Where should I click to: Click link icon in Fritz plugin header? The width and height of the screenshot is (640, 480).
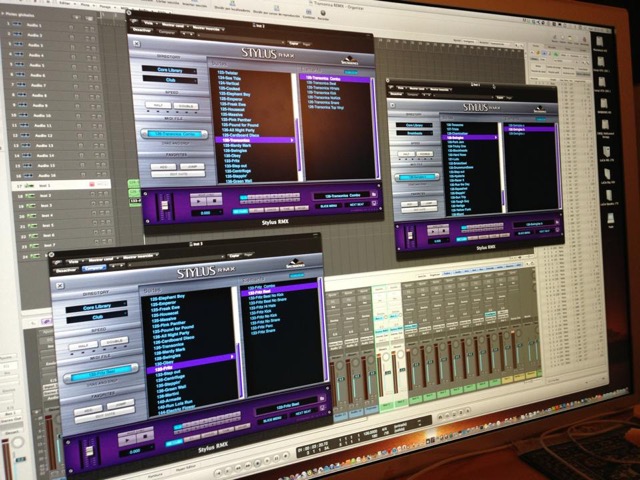pyautogui.click(x=58, y=263)
